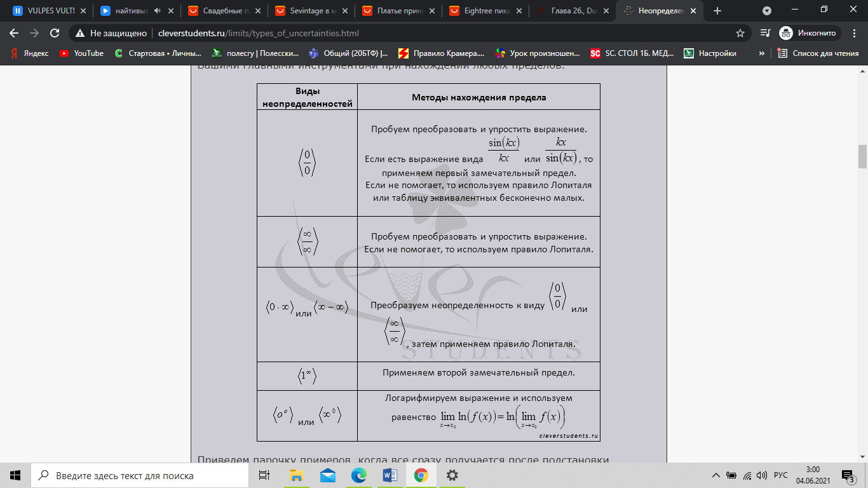
Task: Open SC. СТОЛ 1Б bookmark
Action: [633, 53]
